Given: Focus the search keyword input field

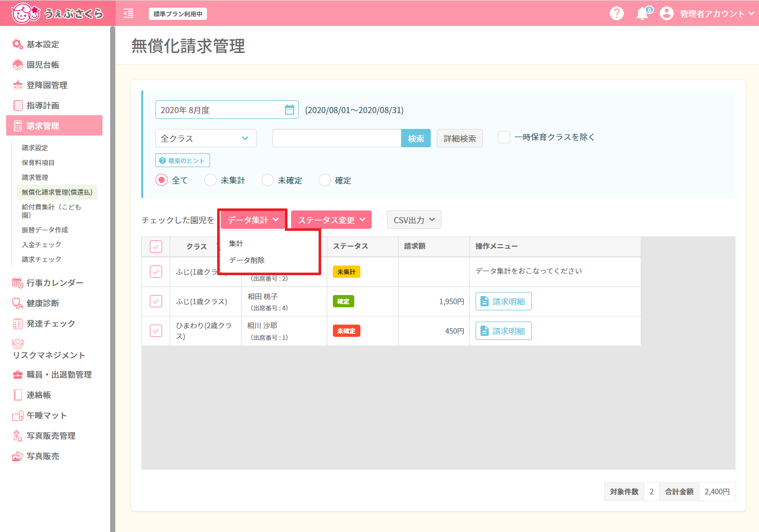Looking at the screenshot, I should (x=337, y=138).
